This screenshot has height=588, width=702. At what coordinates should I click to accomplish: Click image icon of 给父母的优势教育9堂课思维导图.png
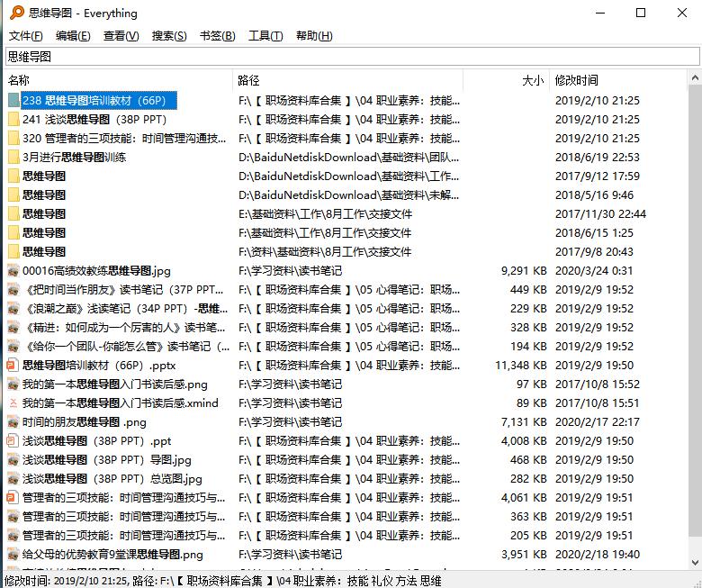click(x=13, y=555)
